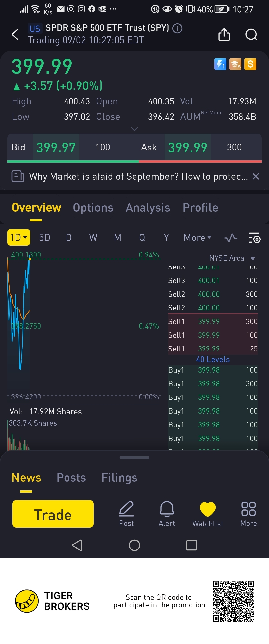Go back using the top-left arrow
Viewport: 269px width, 644px height.
pyautogui.click(x=15, y=34)
